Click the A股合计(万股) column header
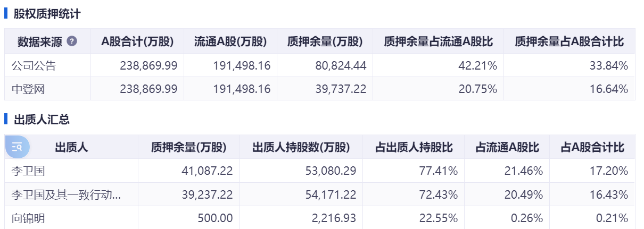This screenshot has width=644, height=229. pyautogui.click(x=137, y=42)
